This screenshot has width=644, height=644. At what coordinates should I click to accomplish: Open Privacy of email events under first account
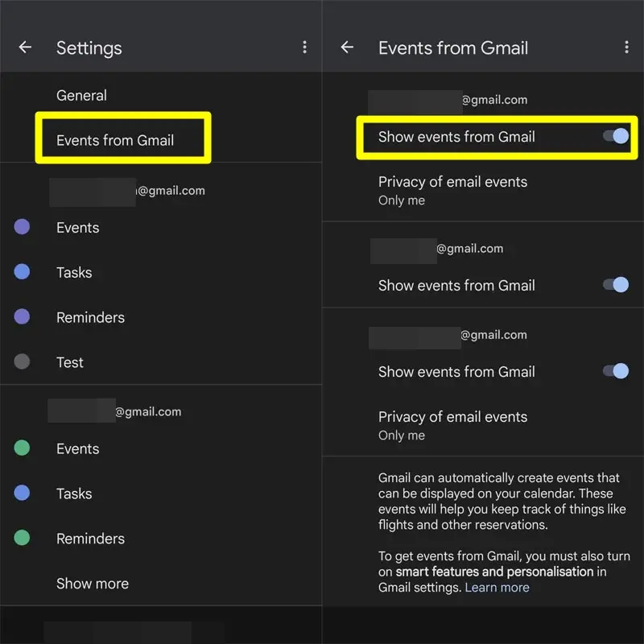(483, 191)
